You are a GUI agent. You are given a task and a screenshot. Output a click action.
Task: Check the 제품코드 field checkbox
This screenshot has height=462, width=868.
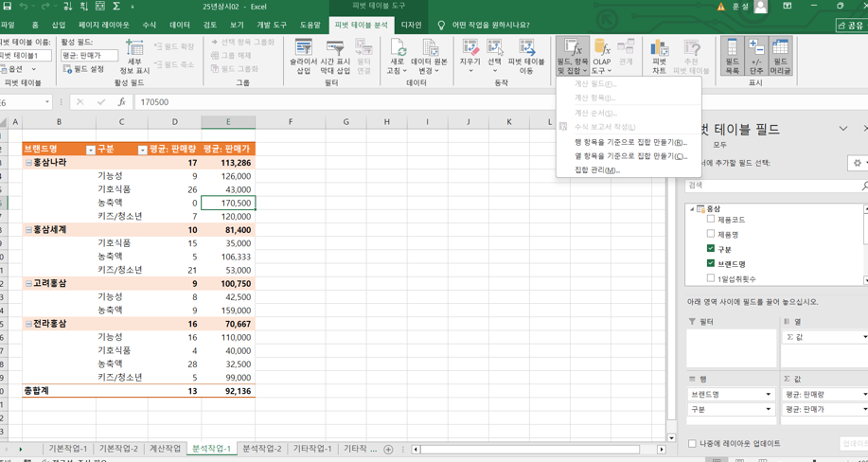pyautogui.click(x=711, y=220)
